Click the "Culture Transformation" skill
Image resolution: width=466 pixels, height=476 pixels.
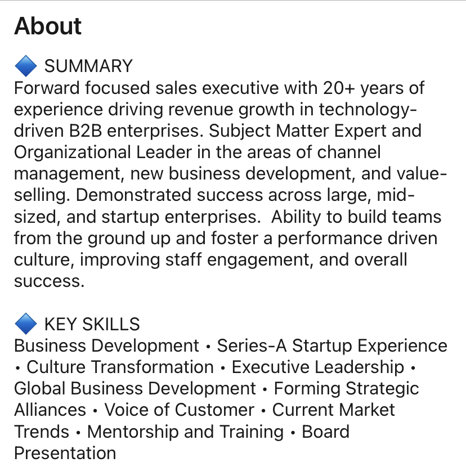120,367
